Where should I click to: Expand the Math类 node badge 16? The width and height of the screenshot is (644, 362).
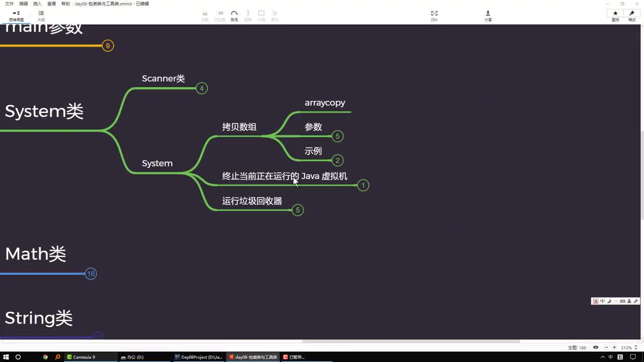click(x=91, y=274)
